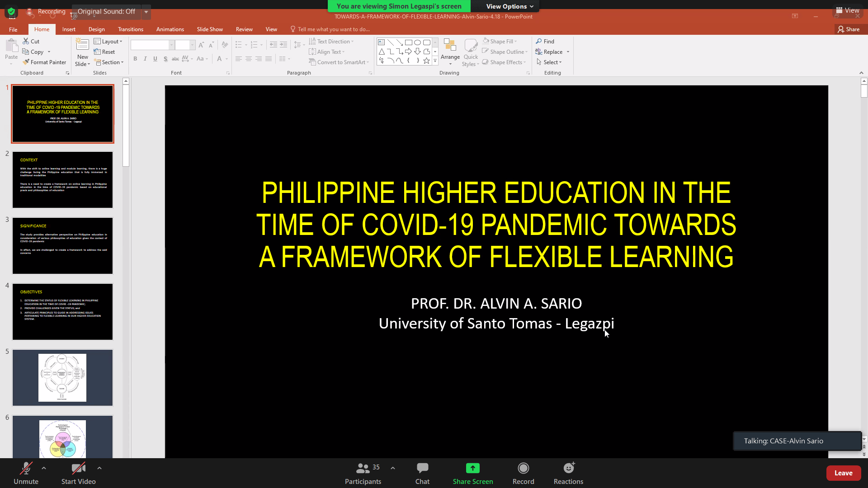
Task: Click the Share button in PowerPoint
Action: [x=849, y=29]
